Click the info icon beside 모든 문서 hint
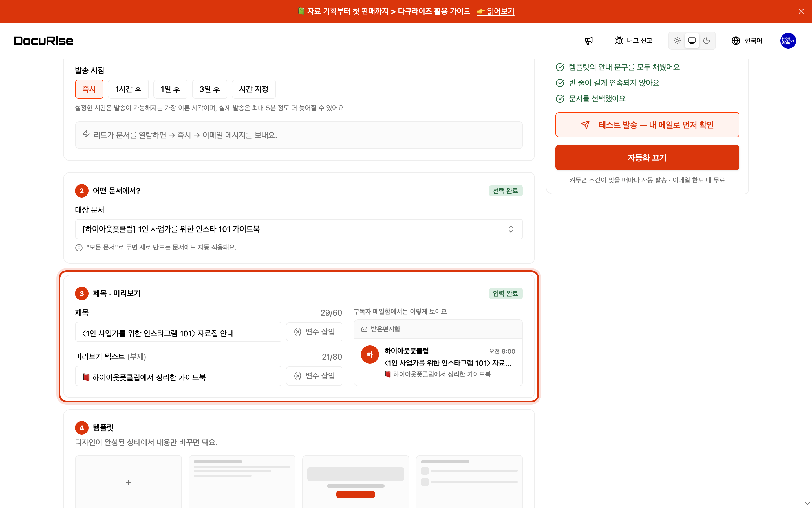Screen dimensions: 812x508 coord(79,248)
